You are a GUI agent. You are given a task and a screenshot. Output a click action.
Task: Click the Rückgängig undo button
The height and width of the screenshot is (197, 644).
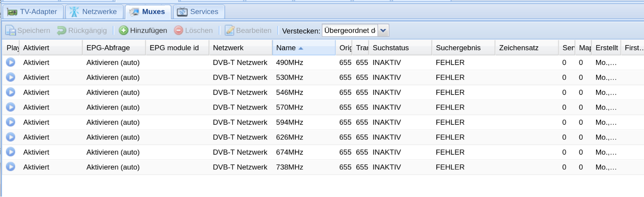[x=82, y=30]
